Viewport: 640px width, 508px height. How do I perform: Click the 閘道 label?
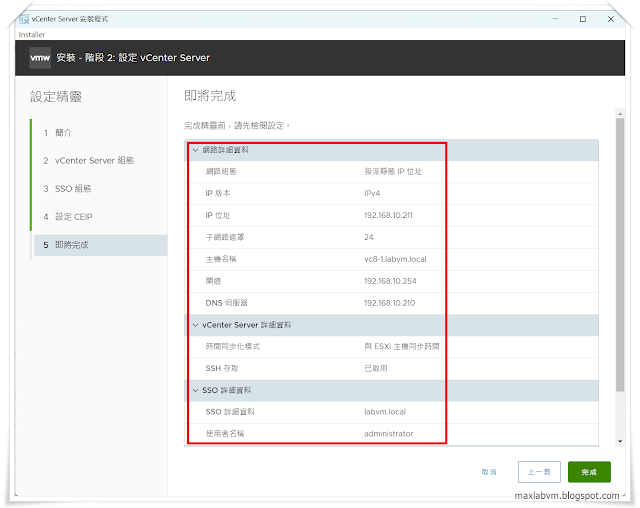pos(213,281)
